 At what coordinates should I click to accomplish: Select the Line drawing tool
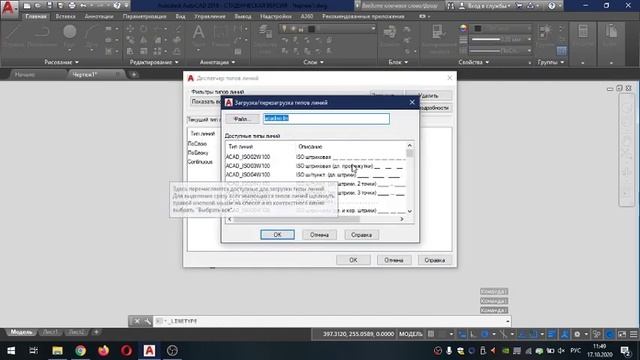coord(13,32)
